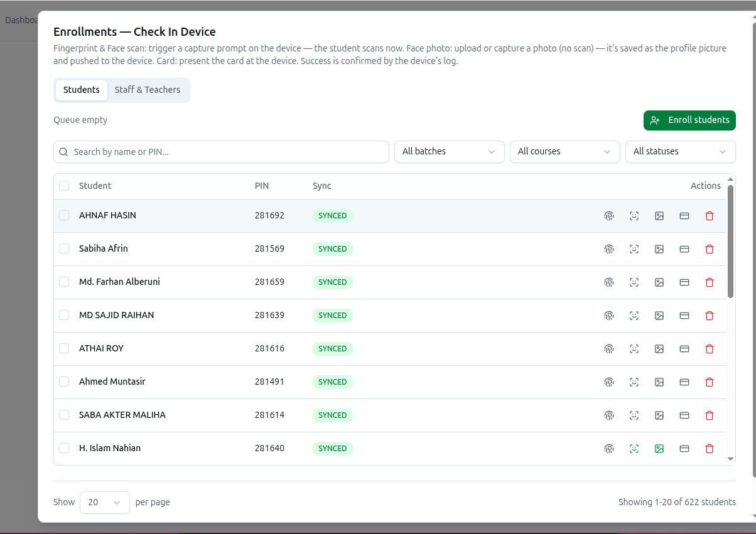756x534 pixels.
Task: Click the name Ahmed Muntasir
Action: (112, 382)
